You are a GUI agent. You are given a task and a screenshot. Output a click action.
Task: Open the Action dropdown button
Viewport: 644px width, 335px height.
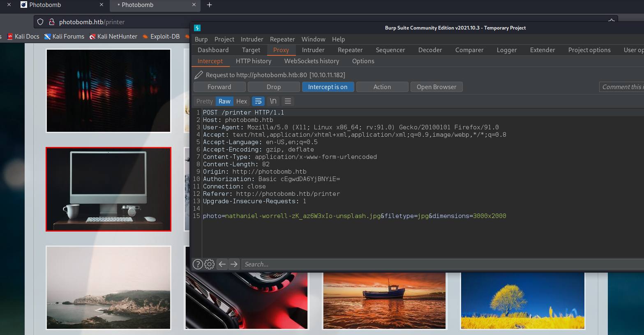coord(382,87)
